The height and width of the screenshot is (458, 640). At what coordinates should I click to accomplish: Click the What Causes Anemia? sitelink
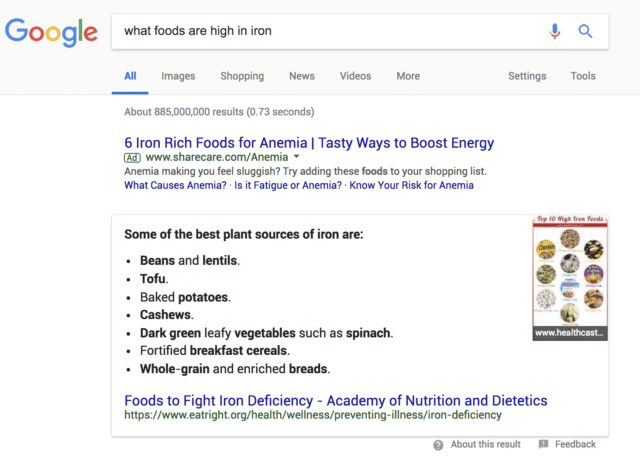[175, 185]
